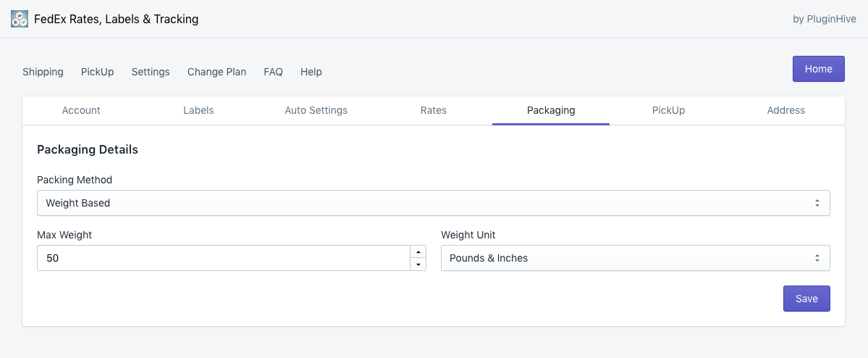This screenshot has width=868, height=358.
Task: Open the Shipping menu item
Action: (x=43, y=72)
